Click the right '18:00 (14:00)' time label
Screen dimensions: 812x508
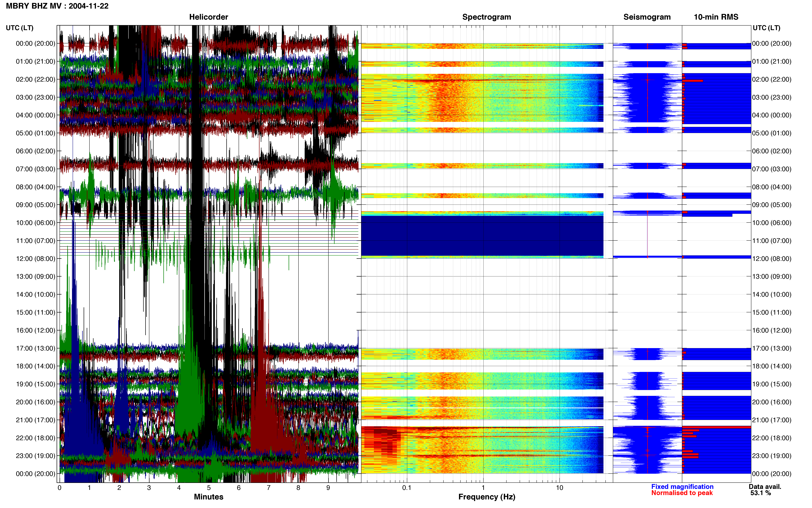coord(772,366)
